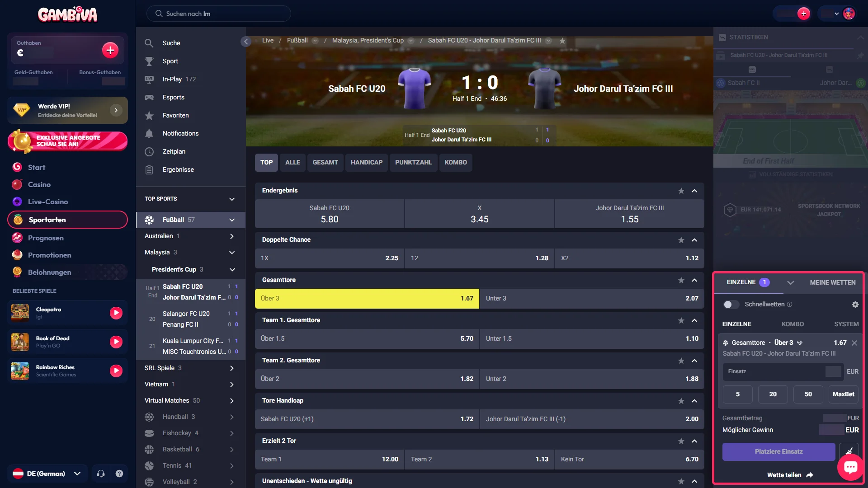The height and width of the screenshot is (488, 868).
Task: Select Kein Tor odds 6.70
Action: click(629, 460)
